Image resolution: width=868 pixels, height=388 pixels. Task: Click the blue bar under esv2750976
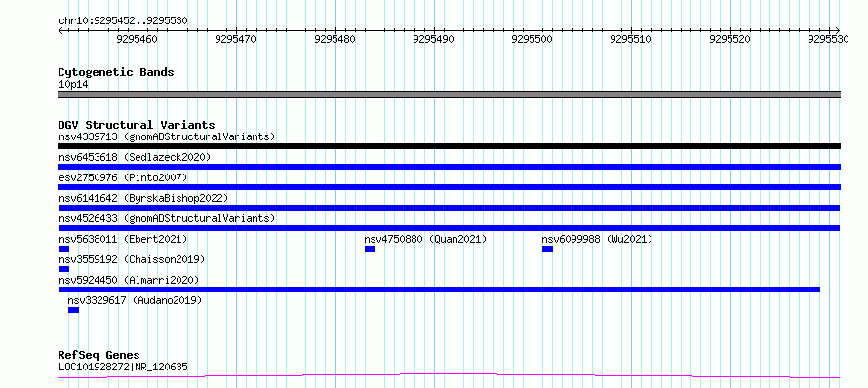click(x=449, y=187)
